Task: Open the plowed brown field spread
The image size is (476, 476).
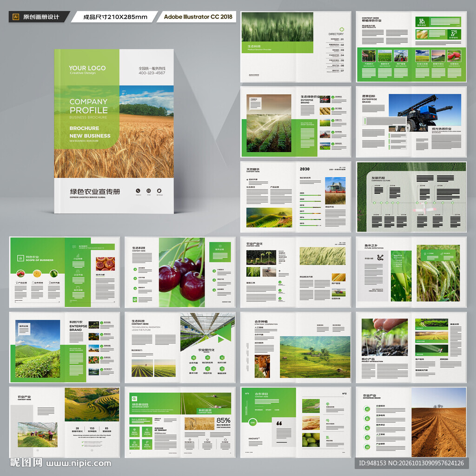Action: coord(411,422)
